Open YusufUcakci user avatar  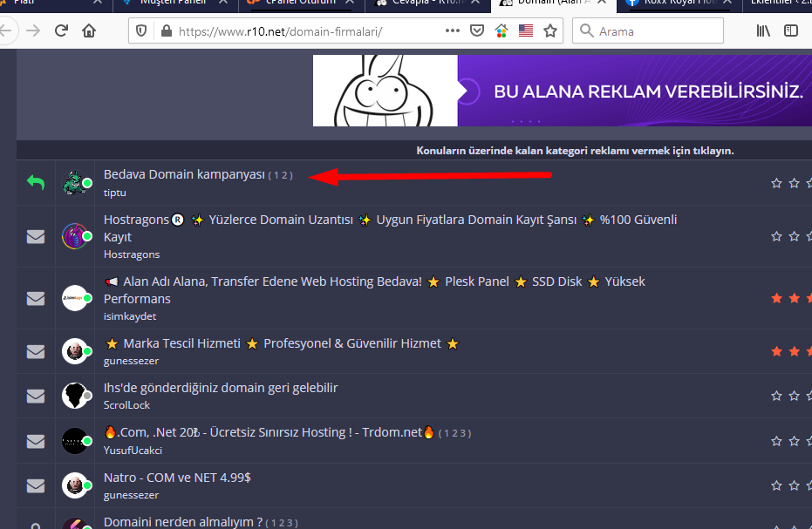75,441
